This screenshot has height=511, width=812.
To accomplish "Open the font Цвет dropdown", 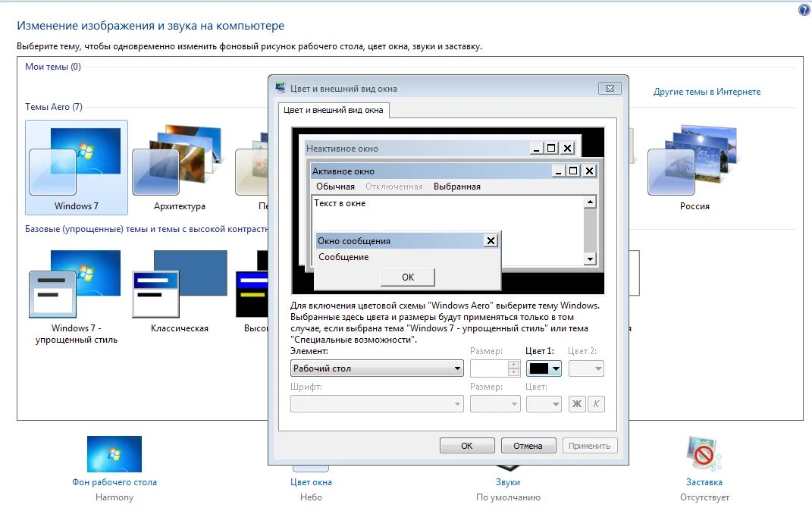I will point(544,404).
